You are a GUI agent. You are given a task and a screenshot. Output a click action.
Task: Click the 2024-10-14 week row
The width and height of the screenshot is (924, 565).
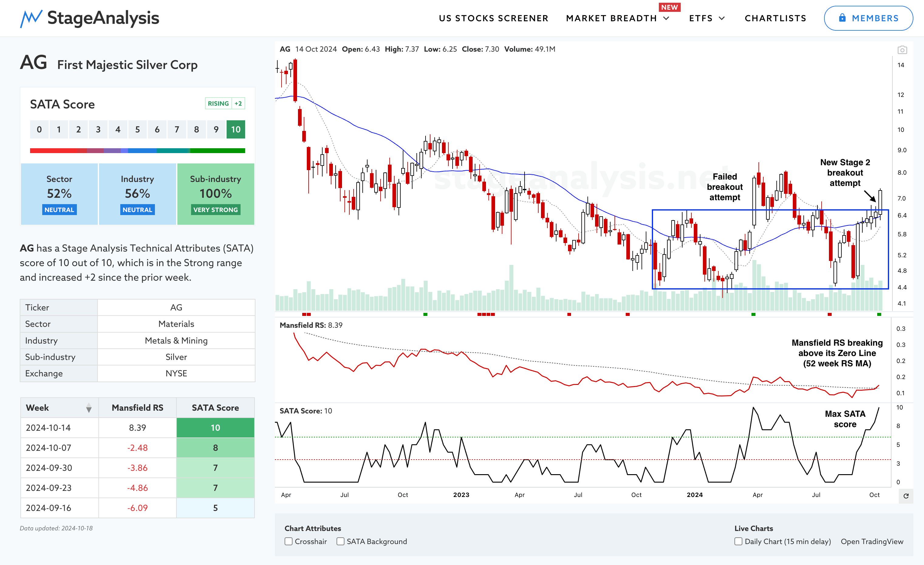tap(137, 428)
